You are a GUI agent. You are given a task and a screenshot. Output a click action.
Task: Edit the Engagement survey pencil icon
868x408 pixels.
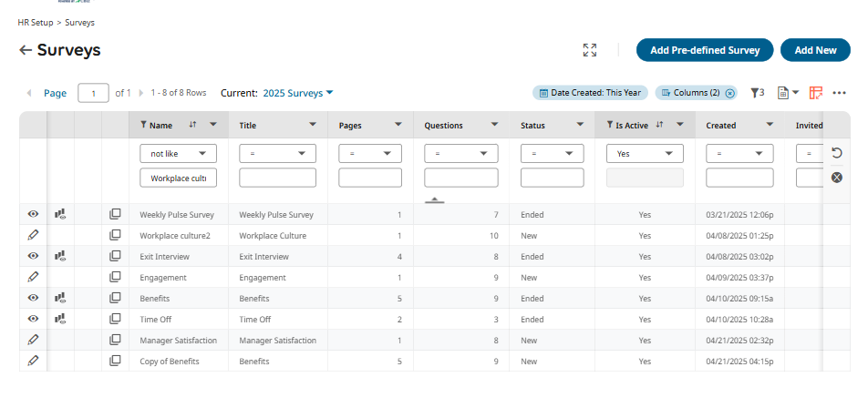(x=33, y=277)
